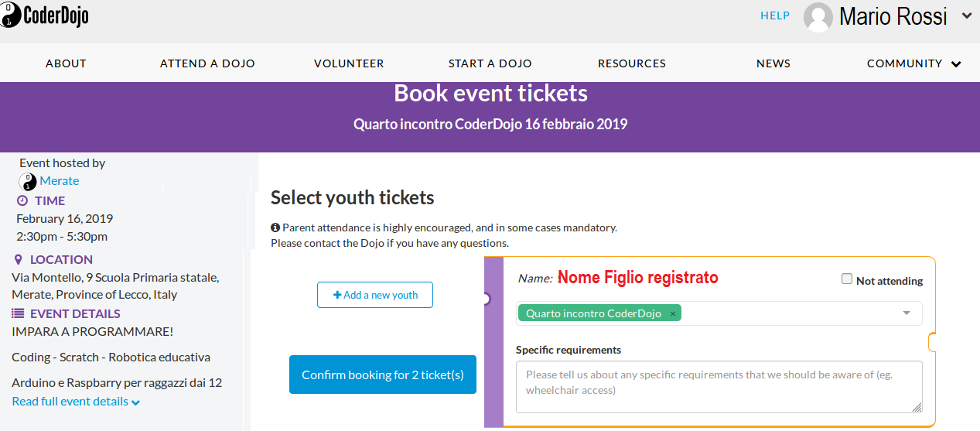
Task: Focus the Specific requirements text area
Action: 719,387
